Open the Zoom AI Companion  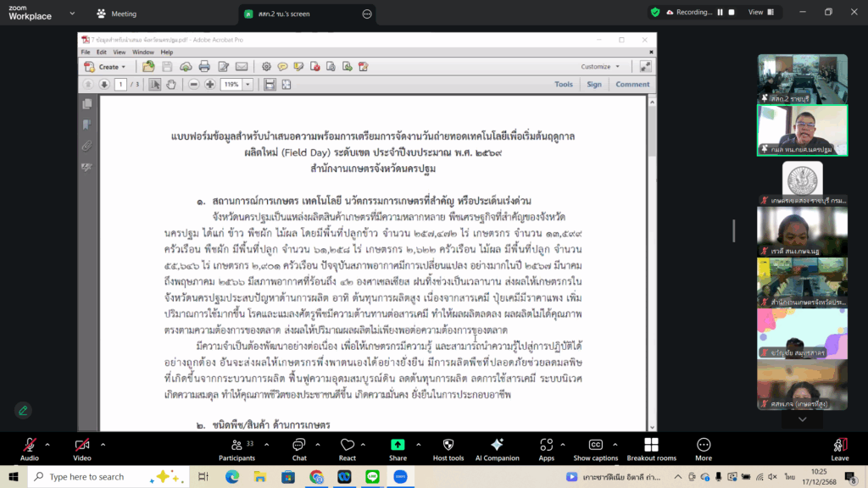click(497, 449)
